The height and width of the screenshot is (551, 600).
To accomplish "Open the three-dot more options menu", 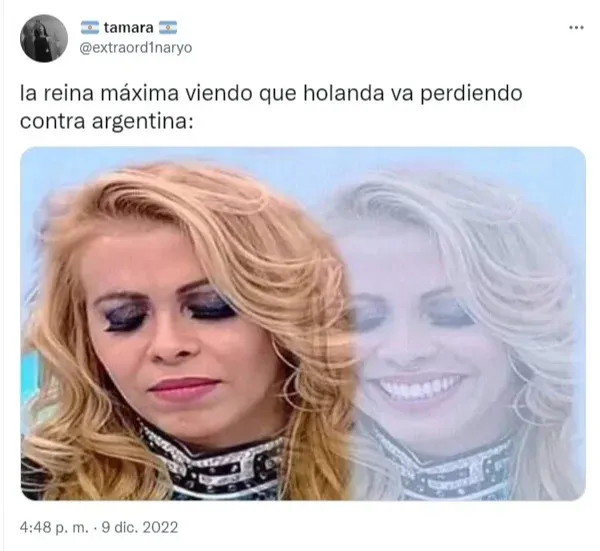I will pyautogui.click(x=576, y=28).
